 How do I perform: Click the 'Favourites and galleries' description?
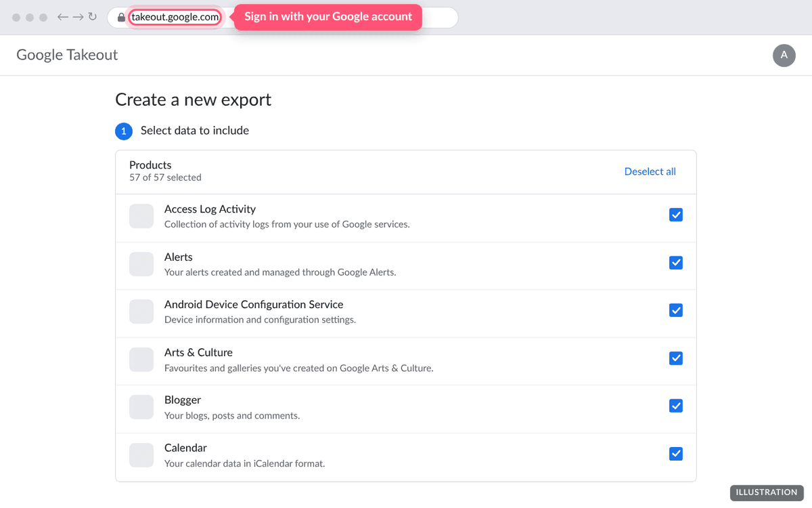pyautogui.click(x=298, y=368)
